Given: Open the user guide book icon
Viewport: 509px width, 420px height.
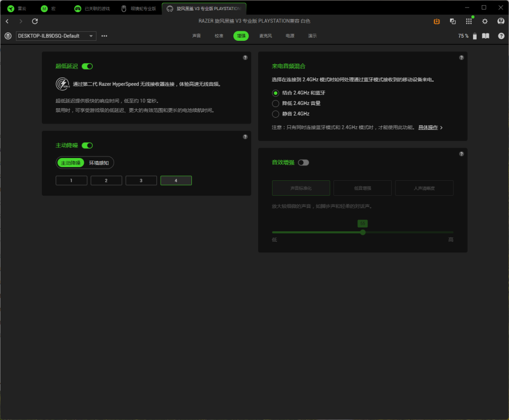Looking at the screenshot, I should point(486,36).
